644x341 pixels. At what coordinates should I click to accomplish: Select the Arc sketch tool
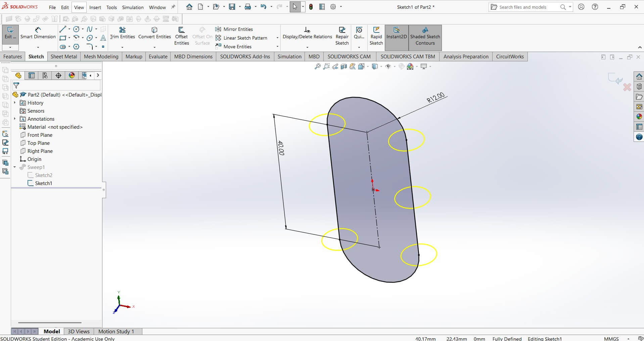pos(77,38)
